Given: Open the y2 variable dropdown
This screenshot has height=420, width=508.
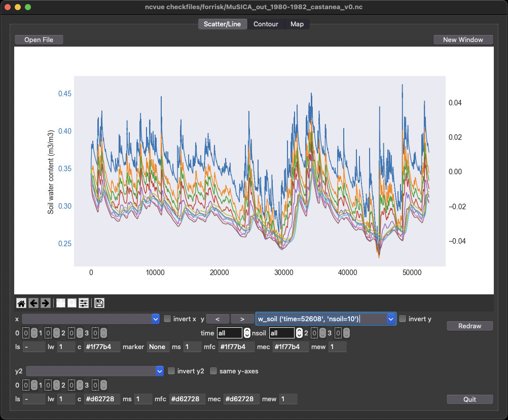Looking at the screenshot, I should pyautogui.click(x=95, y=371).
